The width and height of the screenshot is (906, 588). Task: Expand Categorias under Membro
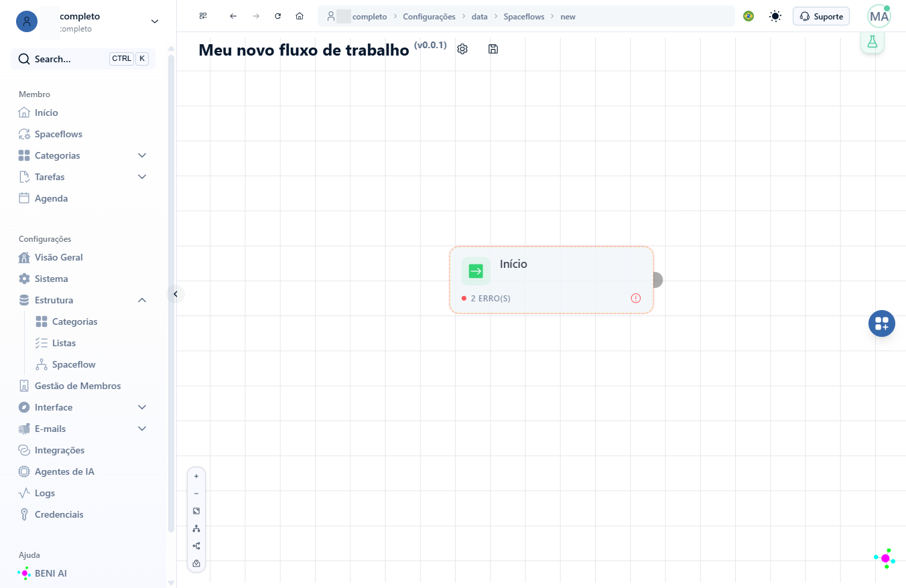coord(142,155)
